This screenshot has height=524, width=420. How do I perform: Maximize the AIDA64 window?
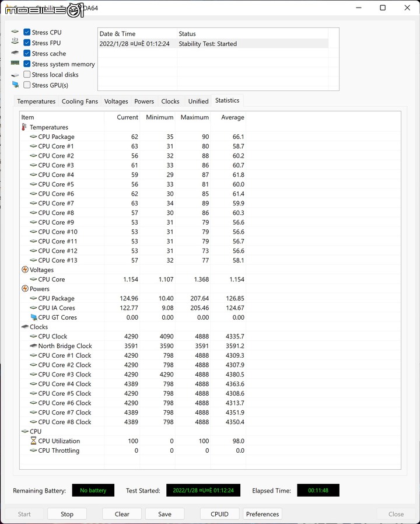[x=383, y=8]
